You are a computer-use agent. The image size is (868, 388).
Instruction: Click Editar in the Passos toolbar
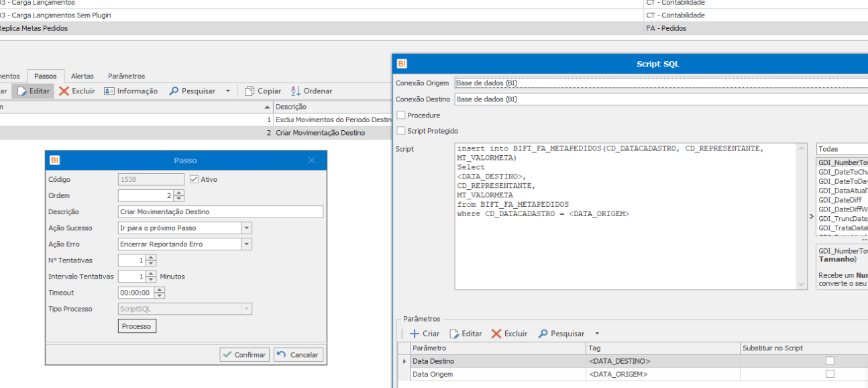coord(34,91)
